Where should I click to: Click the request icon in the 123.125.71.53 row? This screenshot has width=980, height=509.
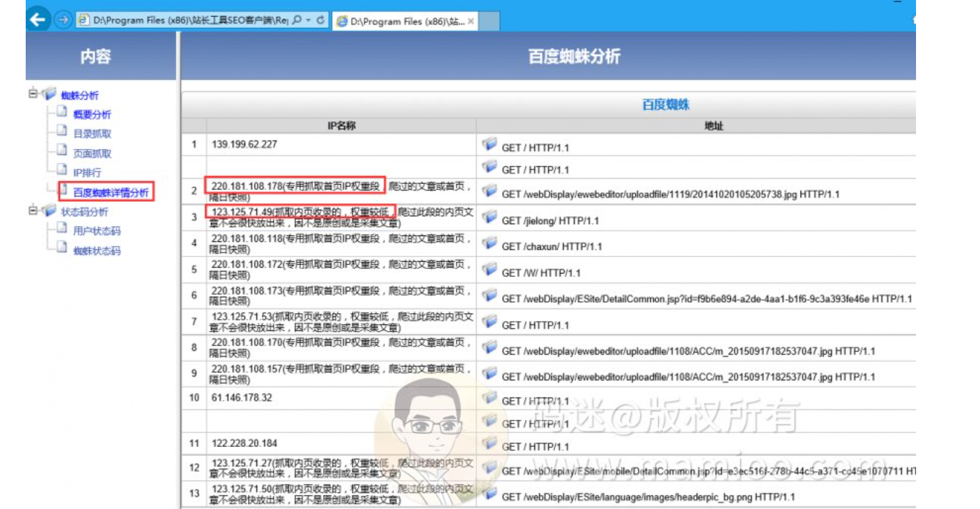pos(489,322)
